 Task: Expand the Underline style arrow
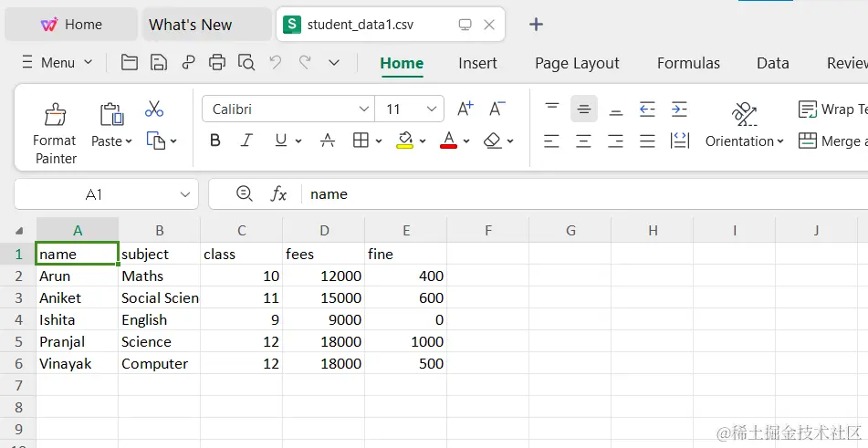click(x=298, y=141)
